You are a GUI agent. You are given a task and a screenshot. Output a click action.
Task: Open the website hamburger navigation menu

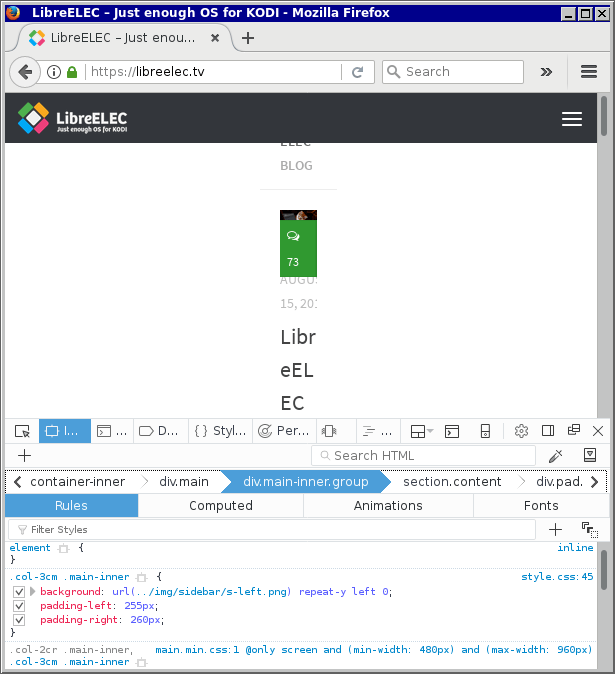[572, 119]
